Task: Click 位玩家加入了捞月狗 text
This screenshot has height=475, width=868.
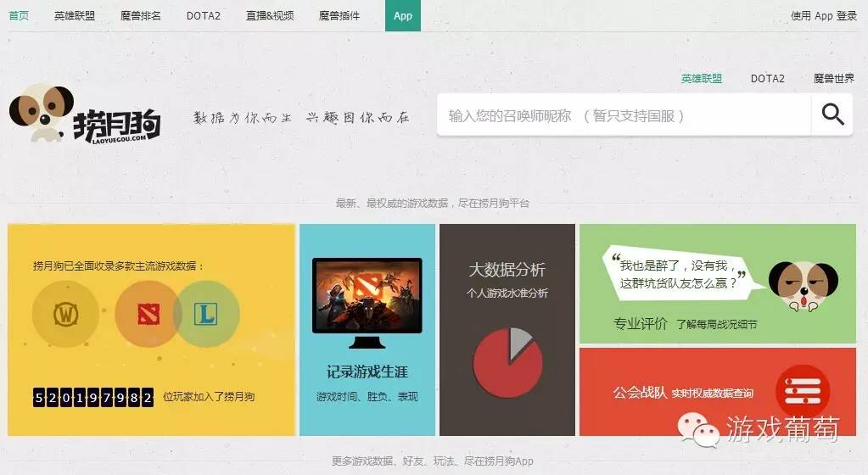Action: point(209,397)
